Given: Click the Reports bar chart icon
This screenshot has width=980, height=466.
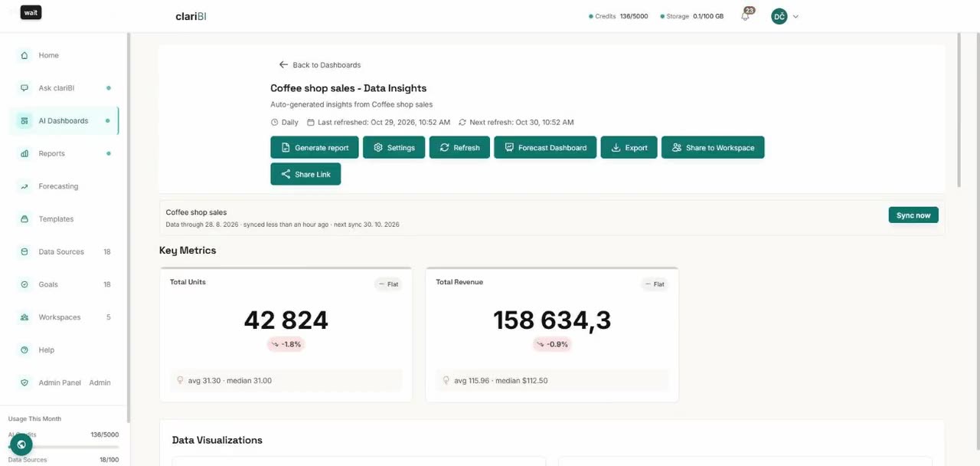Looking at the screenshot, I should 24,153.
